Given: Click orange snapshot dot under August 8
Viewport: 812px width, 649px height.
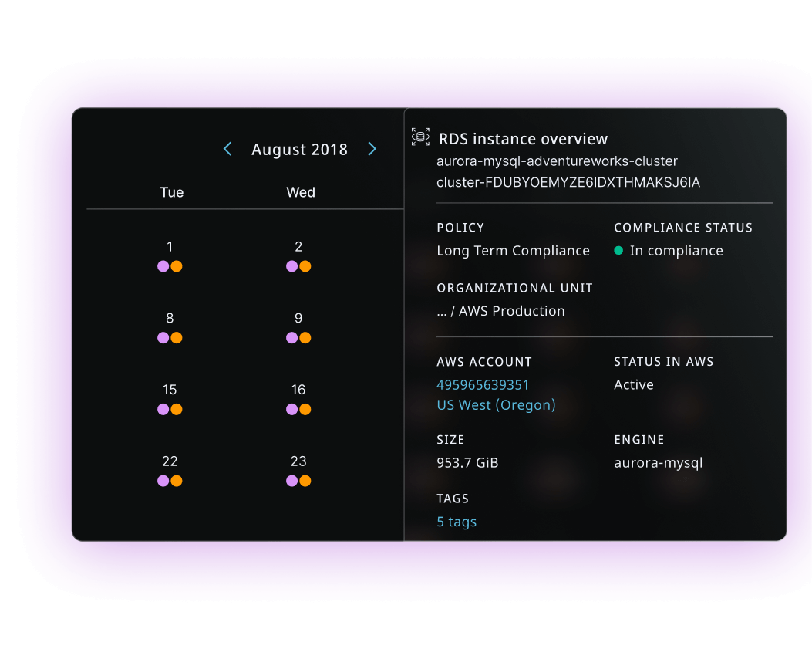Looking at the screenshot, I should click(x=177, y=338).
